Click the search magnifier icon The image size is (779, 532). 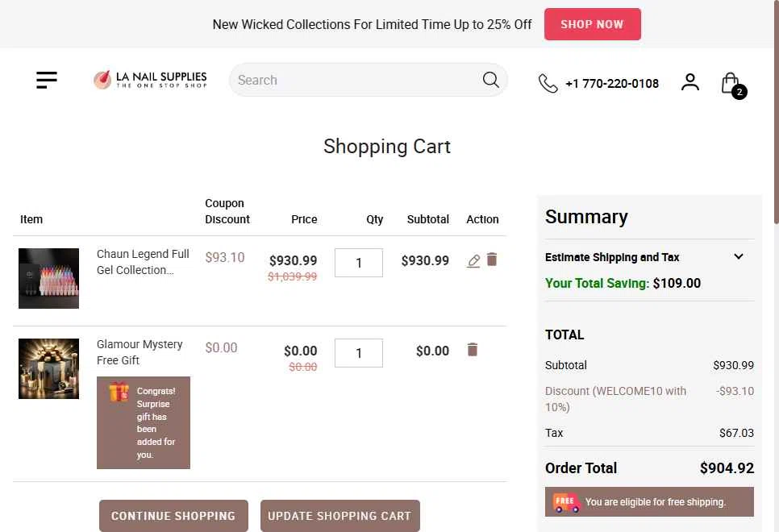coord(491,80)
